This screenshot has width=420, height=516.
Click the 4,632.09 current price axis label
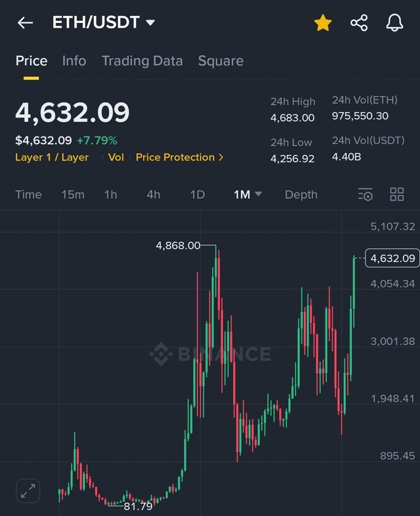coord(392,258)
